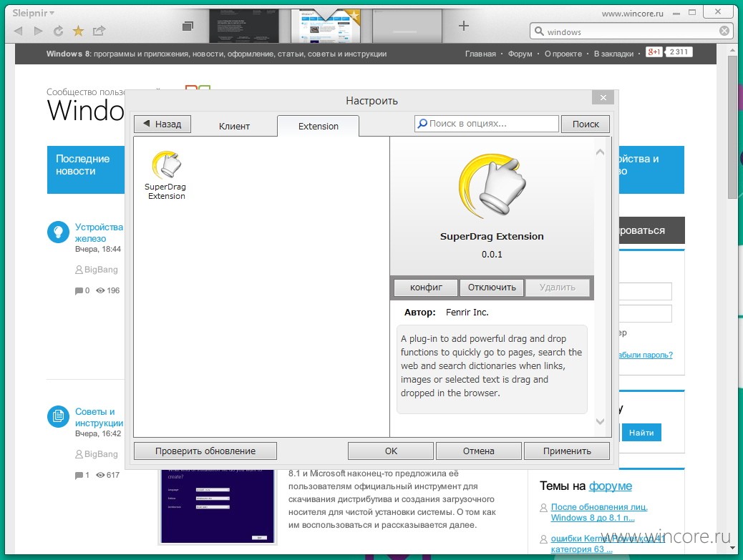Open the share icon in the toolbar
The image size is (743, 560).
coord(99,31)
